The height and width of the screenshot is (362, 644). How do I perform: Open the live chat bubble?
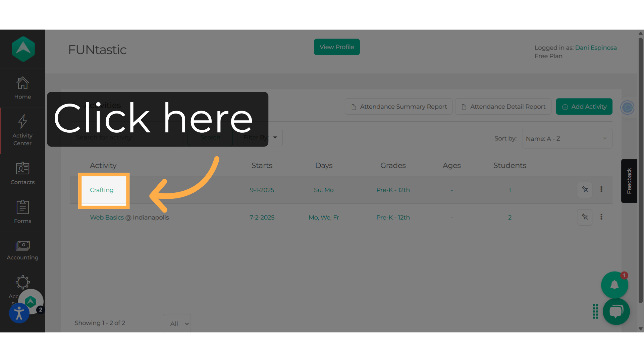[x=616, y=311]
